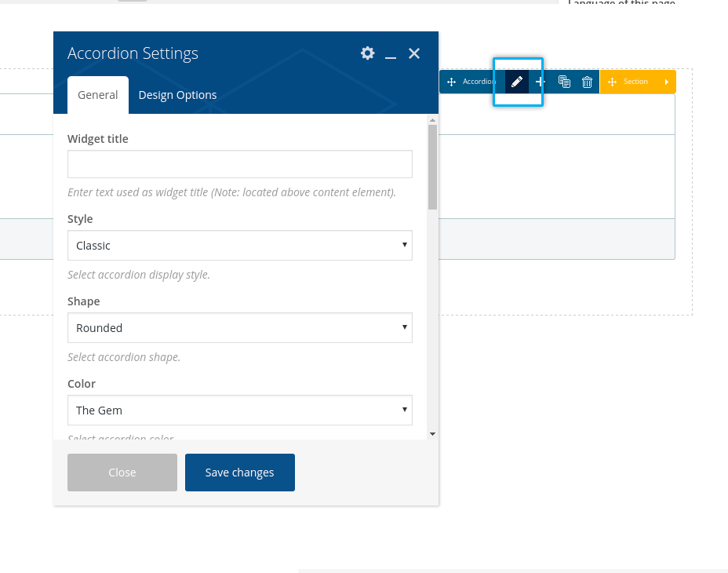This screenshot has width=728, height=573.
Task: Open the Shape dropdown showing Rounded
Action: (239, 328)
